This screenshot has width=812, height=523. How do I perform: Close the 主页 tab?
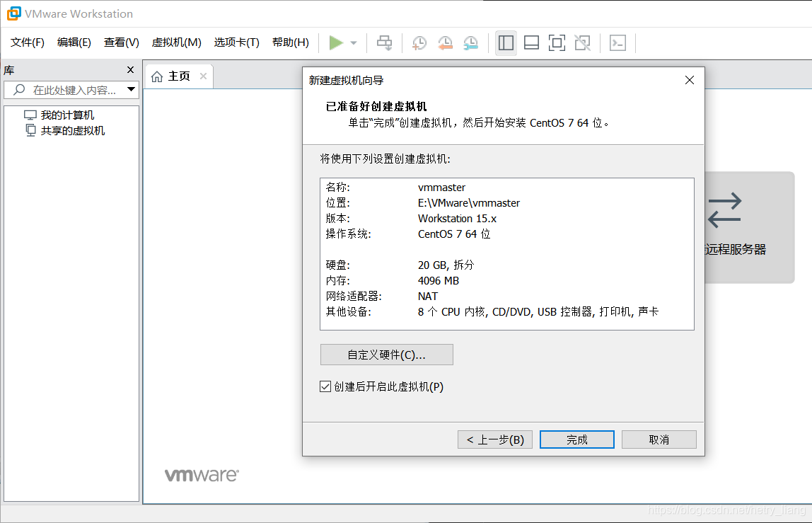(x=204, y=76)
